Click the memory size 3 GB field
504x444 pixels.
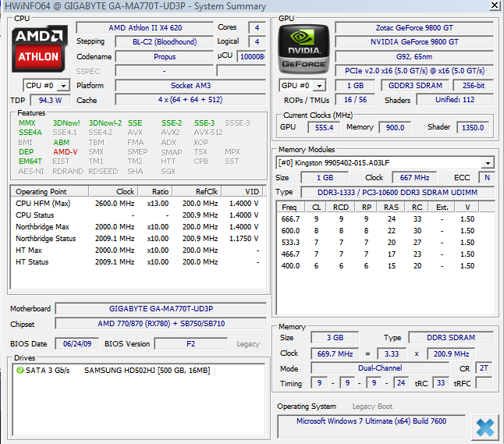pyautogui.click(x=335, y=338)
